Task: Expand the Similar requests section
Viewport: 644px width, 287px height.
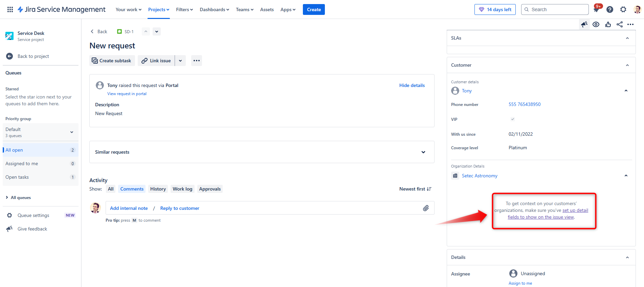Action: tap(423, 152)
